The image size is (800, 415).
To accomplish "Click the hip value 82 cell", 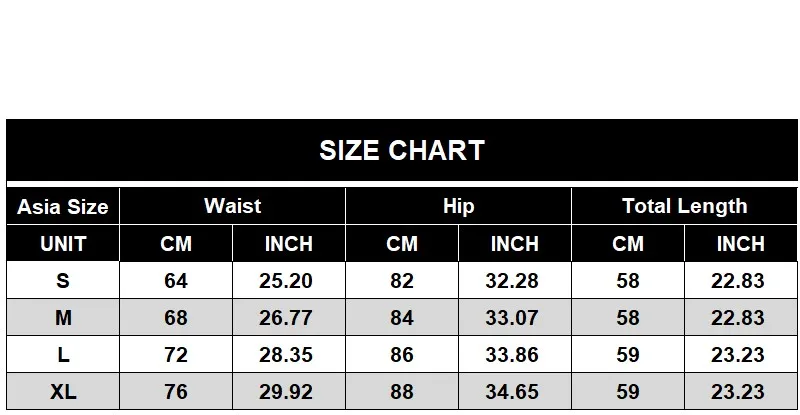I will 402,280.
